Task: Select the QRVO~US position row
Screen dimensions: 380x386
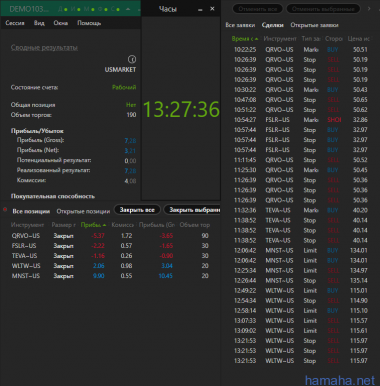Action: [110, 236]
